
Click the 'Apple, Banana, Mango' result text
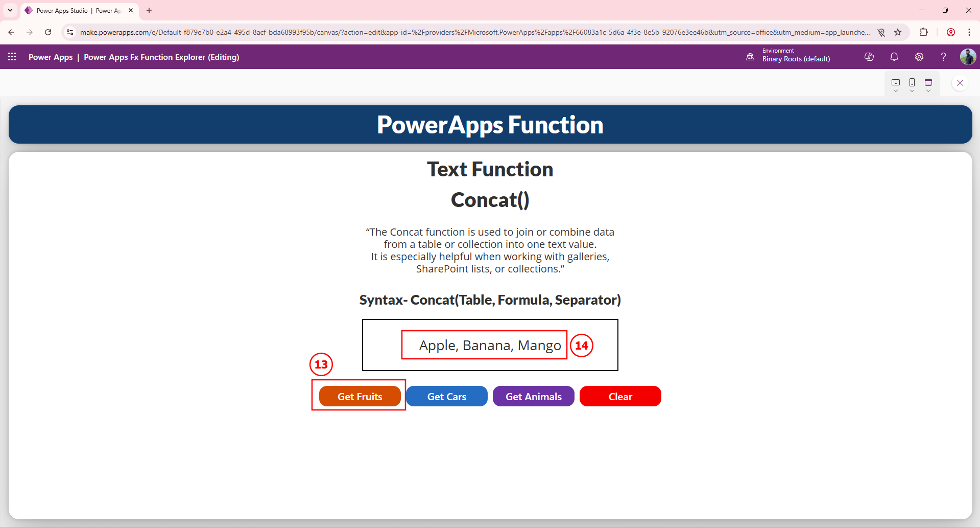click(490, 346)
